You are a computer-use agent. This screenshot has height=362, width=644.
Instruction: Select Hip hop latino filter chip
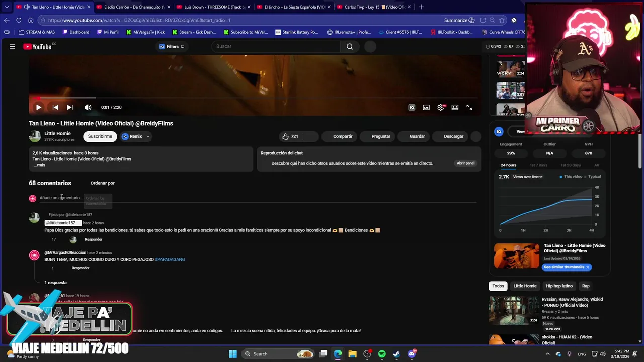[559, 286]
